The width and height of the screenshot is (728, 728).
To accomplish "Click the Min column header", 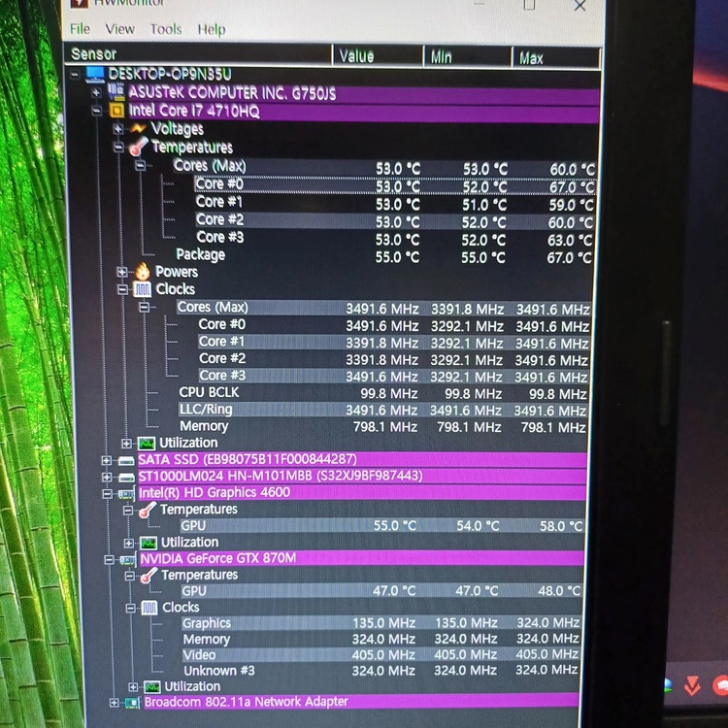I will point(468,57).
